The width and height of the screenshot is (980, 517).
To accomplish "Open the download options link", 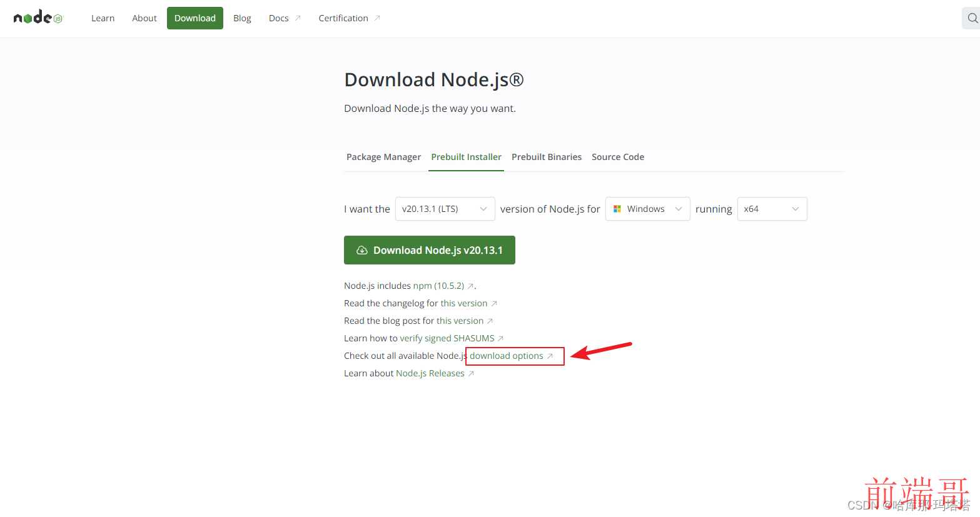I will tap(507, 356).
